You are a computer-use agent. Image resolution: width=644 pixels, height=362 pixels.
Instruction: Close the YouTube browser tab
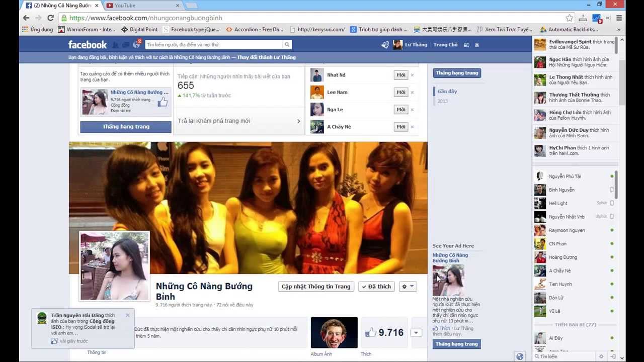tap(178, 6)
